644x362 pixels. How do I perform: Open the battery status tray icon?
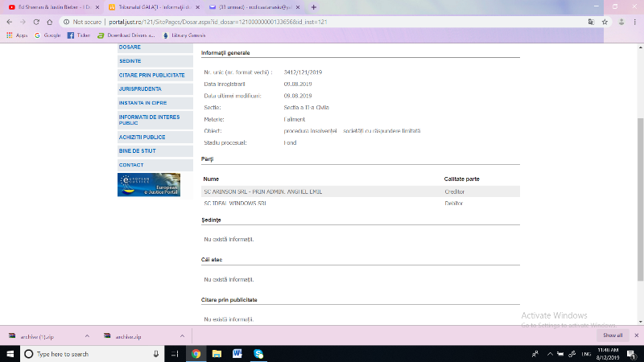560,354
